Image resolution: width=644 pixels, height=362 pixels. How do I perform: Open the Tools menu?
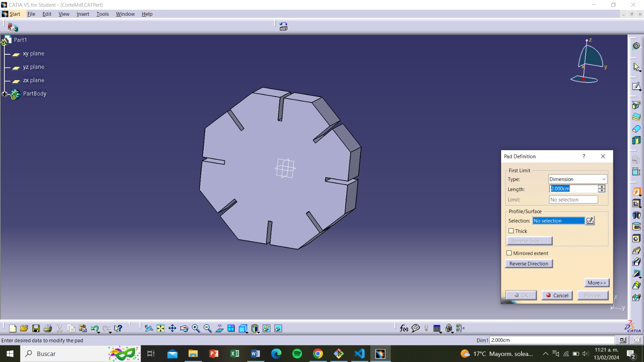click(103, 14)
